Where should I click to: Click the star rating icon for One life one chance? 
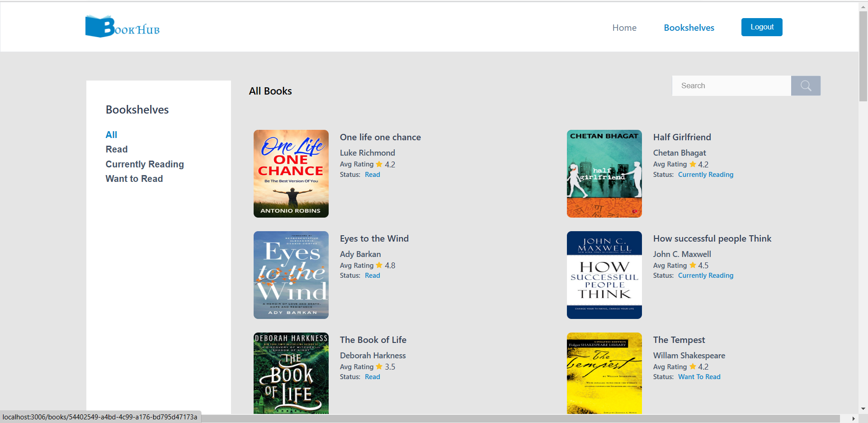click(x=379, y=164)
